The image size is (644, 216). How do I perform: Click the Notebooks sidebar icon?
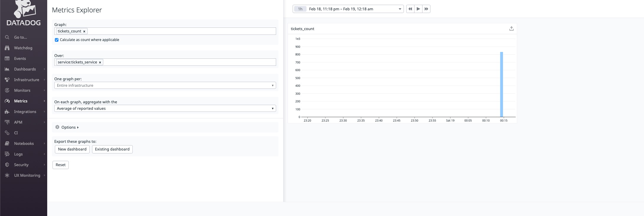tap(7, 143)
